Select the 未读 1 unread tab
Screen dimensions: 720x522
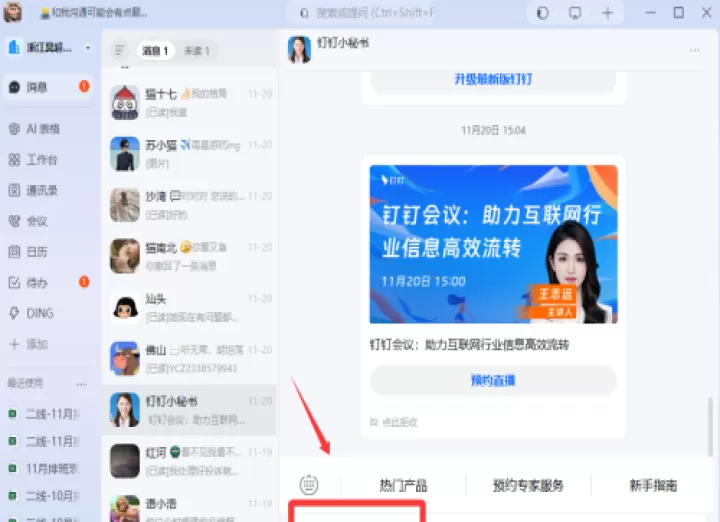[197, 51]
